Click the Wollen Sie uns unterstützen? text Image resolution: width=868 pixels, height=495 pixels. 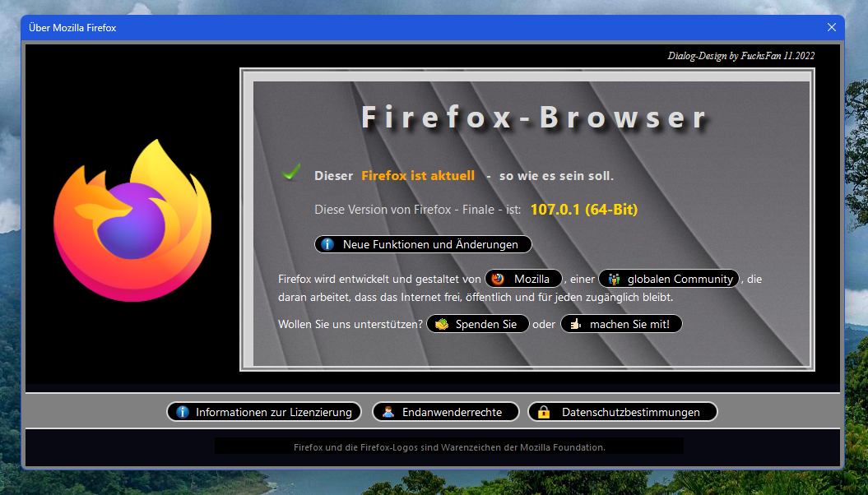pos(350,325)
